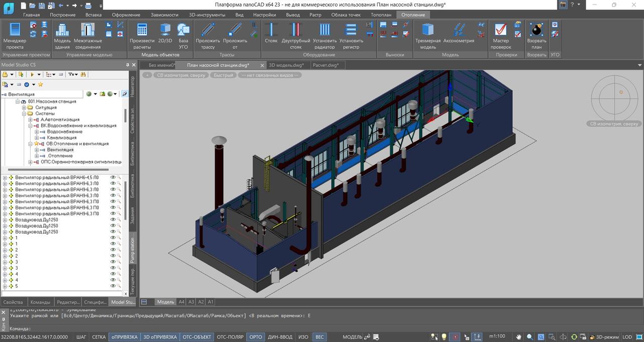Click Быстрый visual style button
Screen dimensions: 644x342
(223, 75)
